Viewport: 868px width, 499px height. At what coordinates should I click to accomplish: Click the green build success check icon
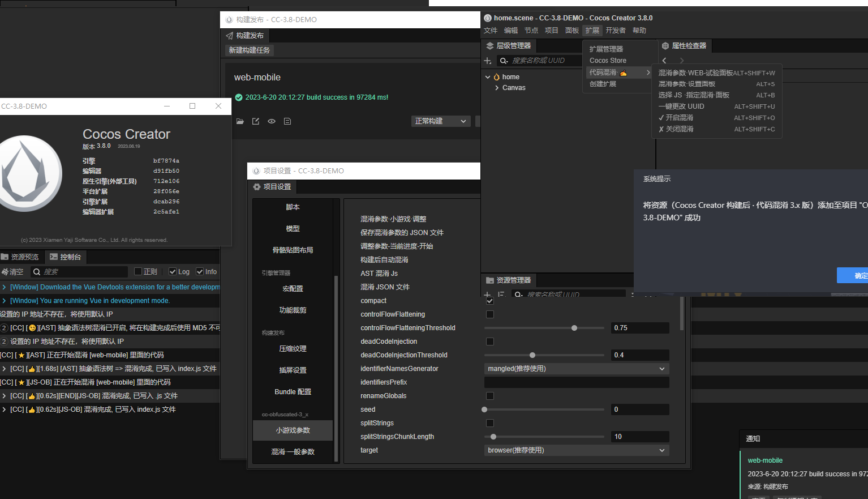238,97
